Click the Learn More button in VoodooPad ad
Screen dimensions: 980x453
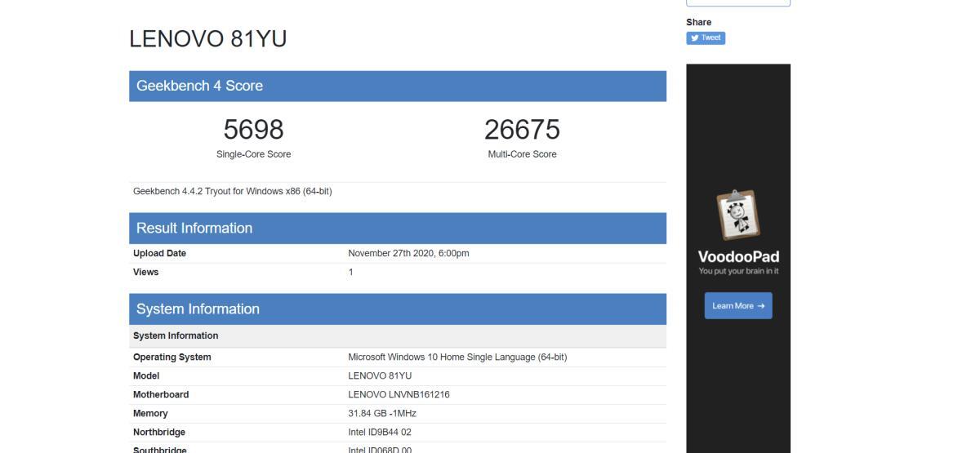pos(738,306)
